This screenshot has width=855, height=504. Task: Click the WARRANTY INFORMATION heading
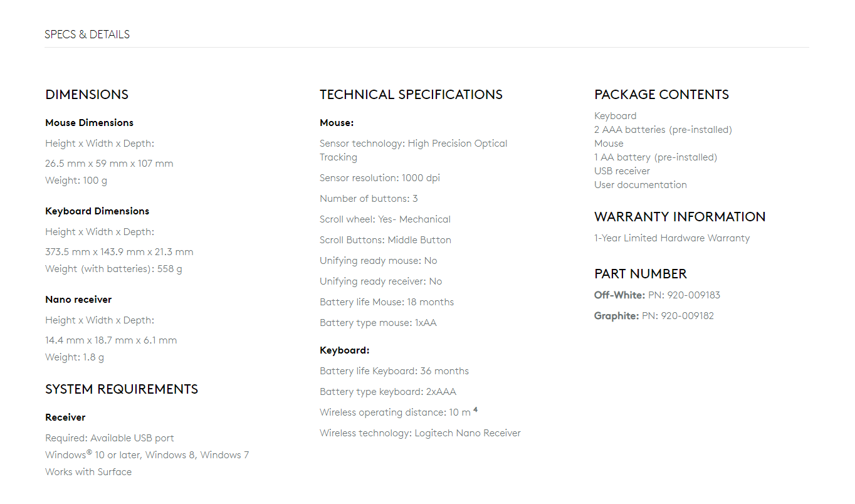679,217
